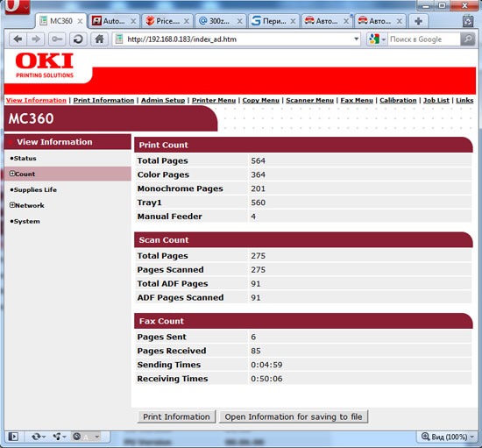Open the Print Information top link
Viewport: 482px width, 448px height.
click(103, 100)
